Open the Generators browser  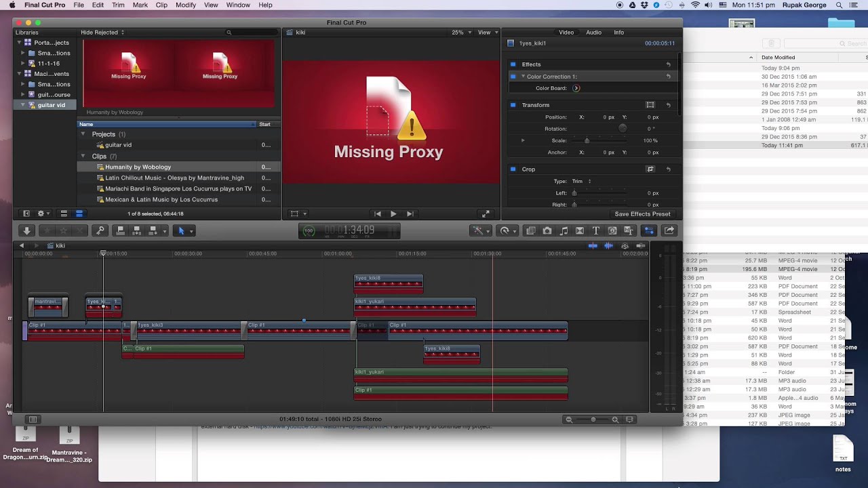(612, 230)
